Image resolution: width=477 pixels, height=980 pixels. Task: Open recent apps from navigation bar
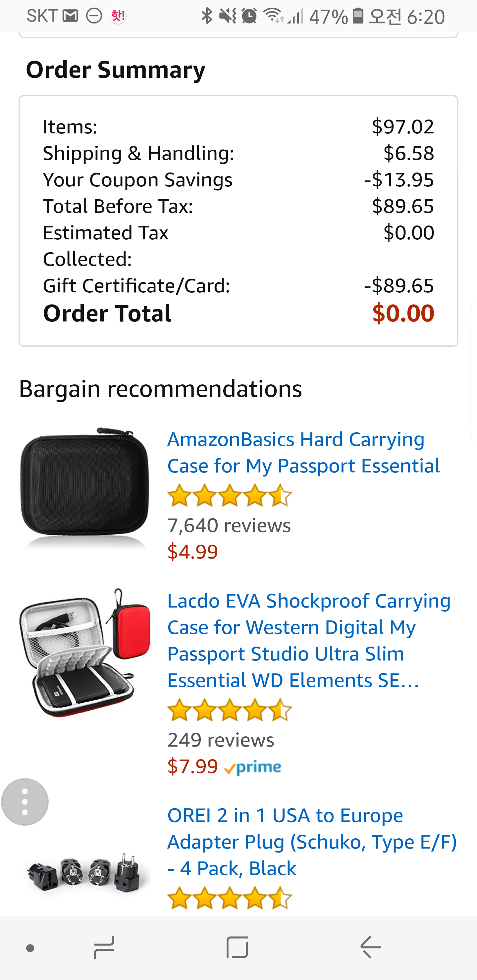104,947
